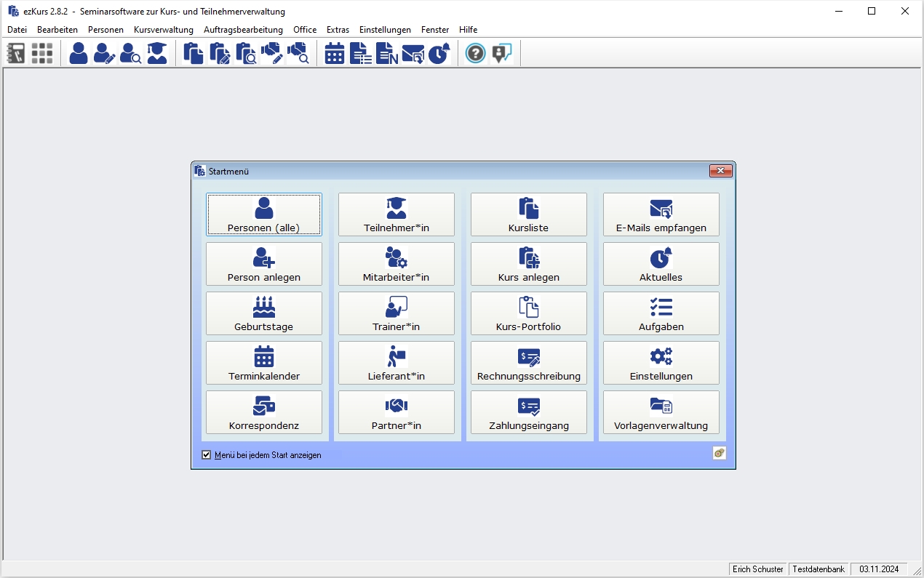Viewport: 924px width, 578px height.
Task: Click Erich Schuster in status bar
Action: point(758,569)
